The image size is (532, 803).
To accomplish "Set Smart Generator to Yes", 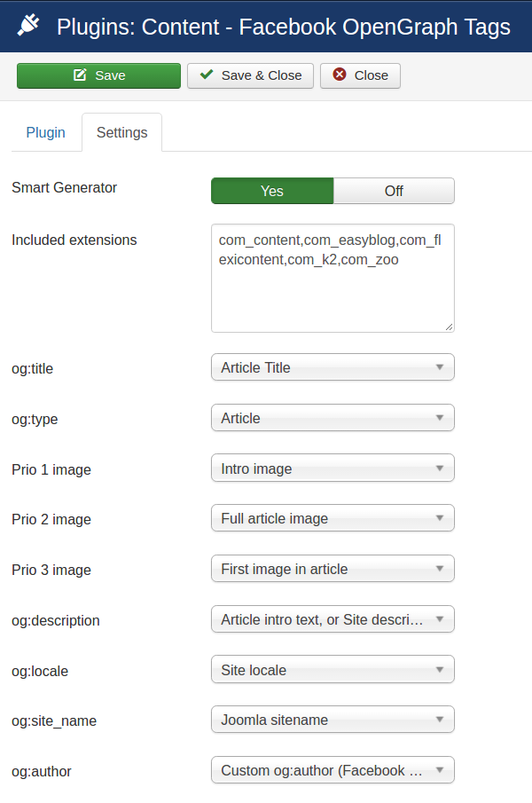I will 272,191.
